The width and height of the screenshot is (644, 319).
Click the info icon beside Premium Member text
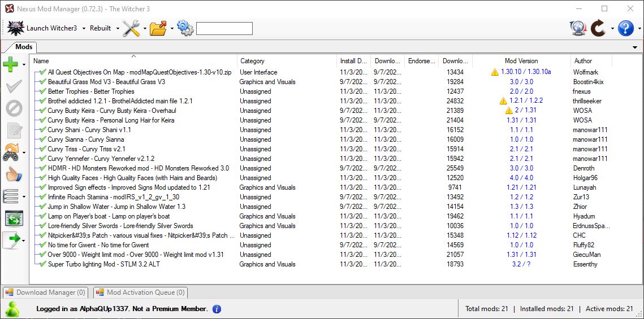pyautogui.click(x=217, y=309)
